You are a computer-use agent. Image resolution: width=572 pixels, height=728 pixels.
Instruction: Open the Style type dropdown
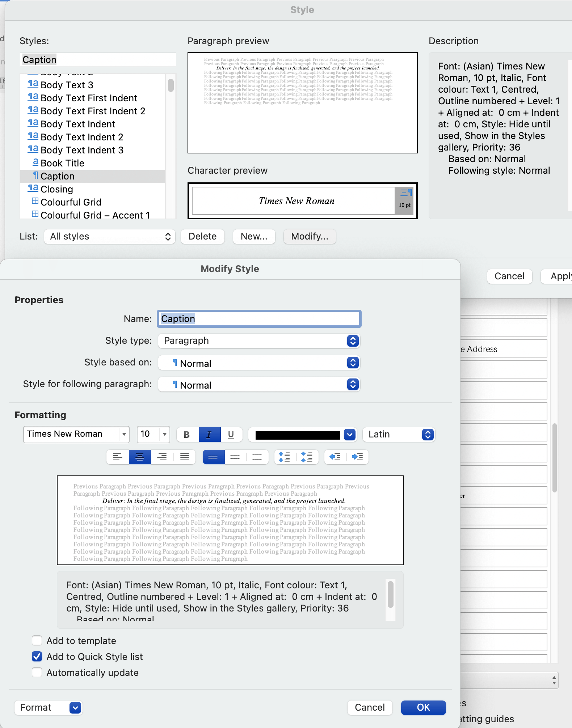(x=259, y=341)
